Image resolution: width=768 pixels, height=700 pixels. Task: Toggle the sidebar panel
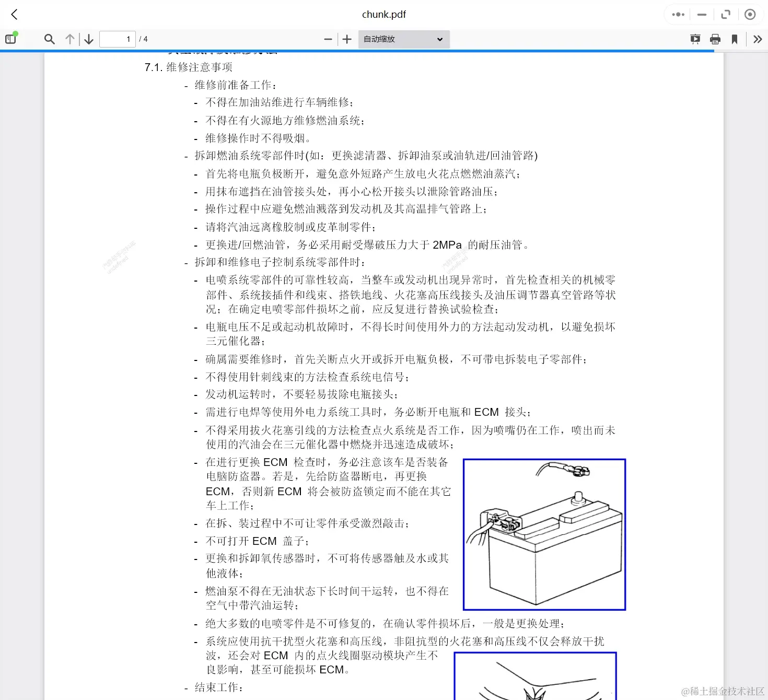10,38
